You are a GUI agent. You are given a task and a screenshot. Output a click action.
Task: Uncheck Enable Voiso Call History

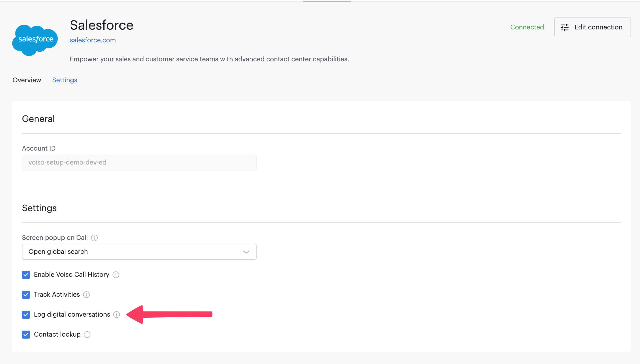tap(26, 275)
